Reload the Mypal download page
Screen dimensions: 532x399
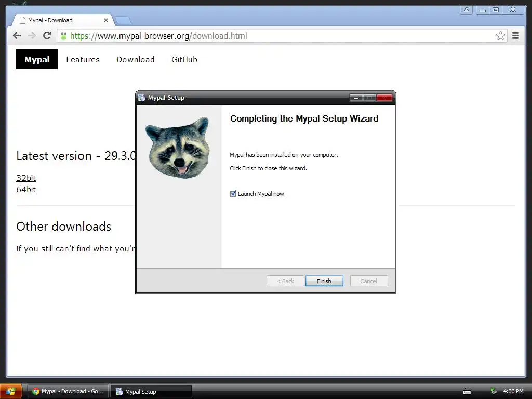point(47,36)
